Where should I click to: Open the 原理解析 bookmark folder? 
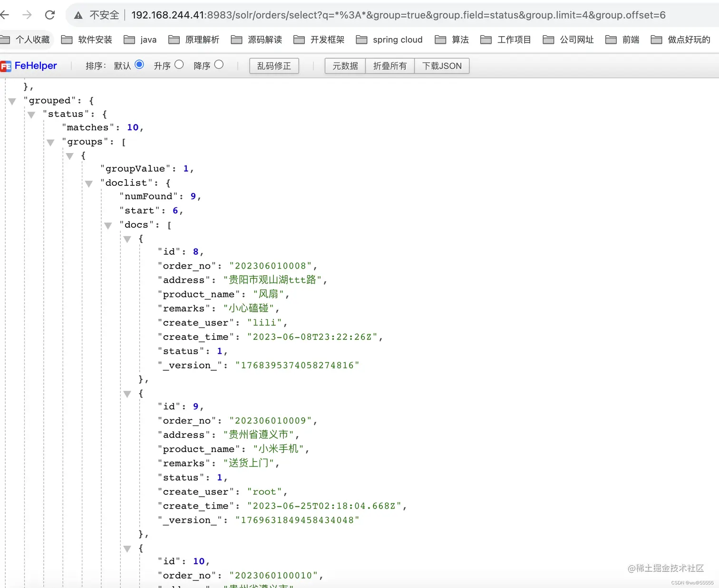(194, 39)
